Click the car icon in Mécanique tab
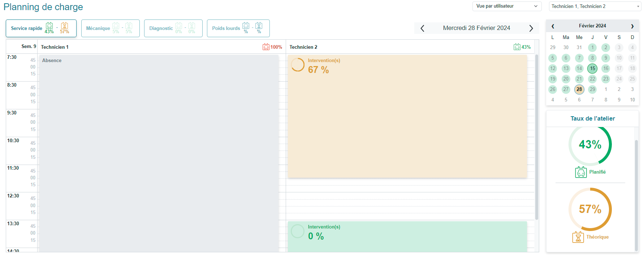 click(116, 26)
